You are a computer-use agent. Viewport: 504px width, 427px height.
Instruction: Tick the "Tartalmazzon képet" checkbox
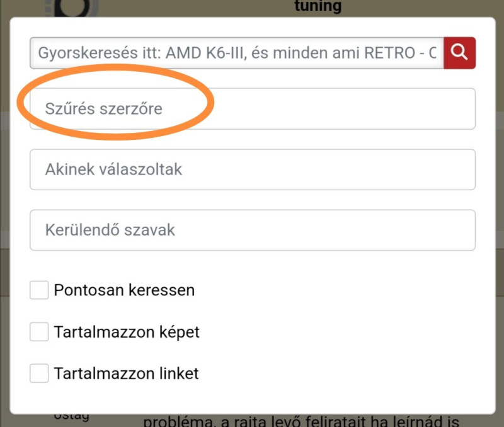39,332
